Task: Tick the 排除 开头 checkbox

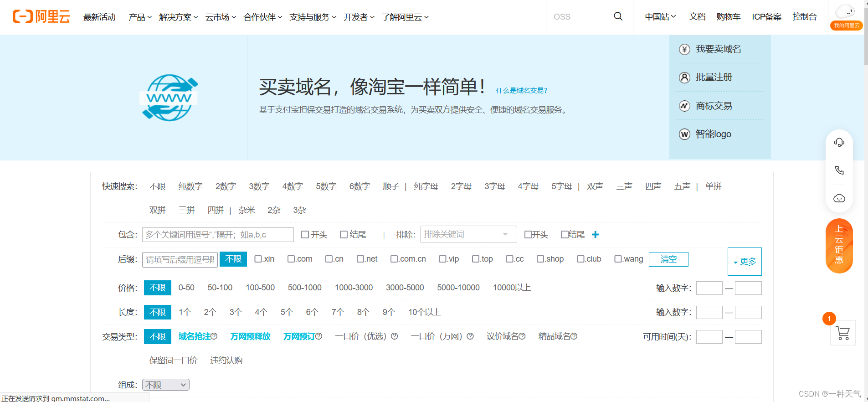Action: (528, 234)
